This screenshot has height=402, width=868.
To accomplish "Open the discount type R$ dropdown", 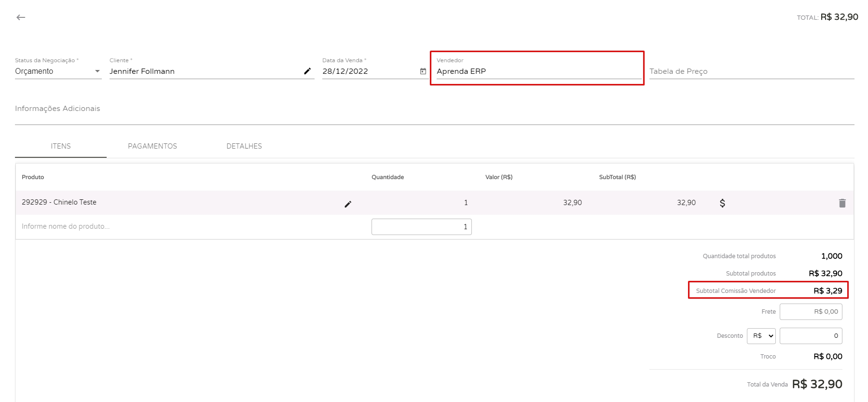I will pyautogui.click(x=761, y=336).
